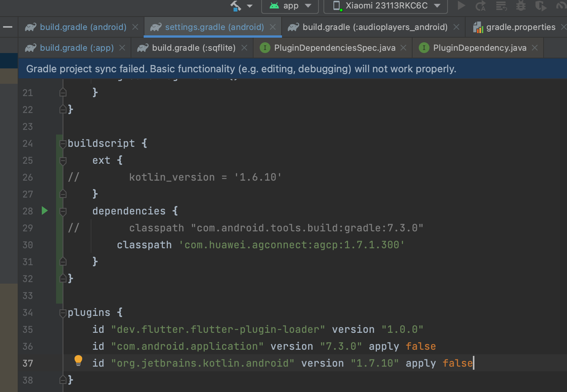
Task: Click the build.gradle (:sqflite) elephant icon
Action: 143,48
